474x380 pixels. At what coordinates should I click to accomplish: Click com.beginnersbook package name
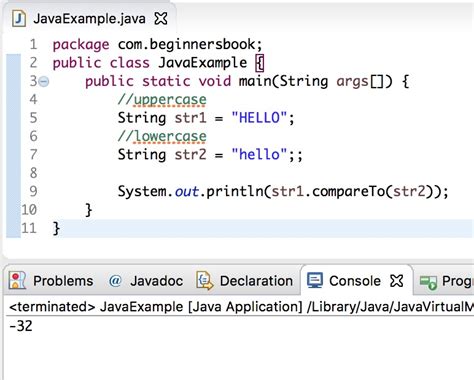[x=187, y=44]
